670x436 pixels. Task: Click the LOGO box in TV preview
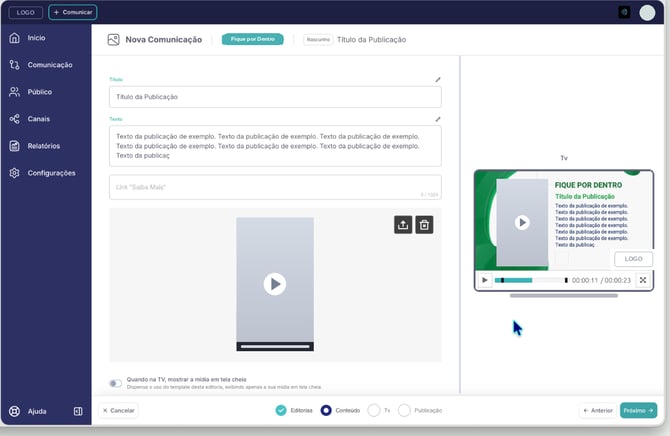[x=633, y=259]
